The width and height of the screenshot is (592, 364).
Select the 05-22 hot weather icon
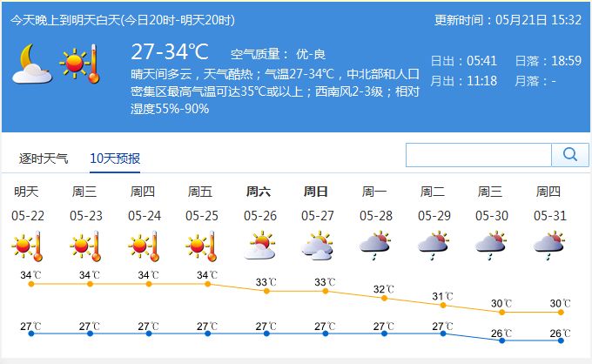click(x=27, y=246)
